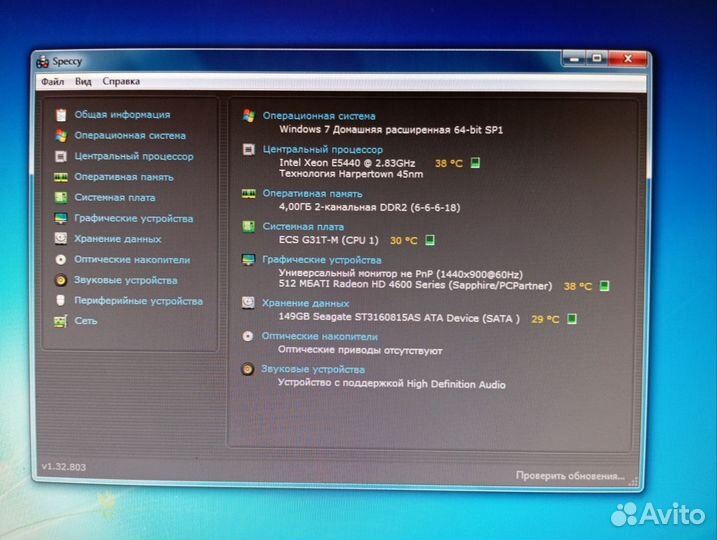
Task: Click Операционная система heading in summary panel
Action: [x=319, y=116]
